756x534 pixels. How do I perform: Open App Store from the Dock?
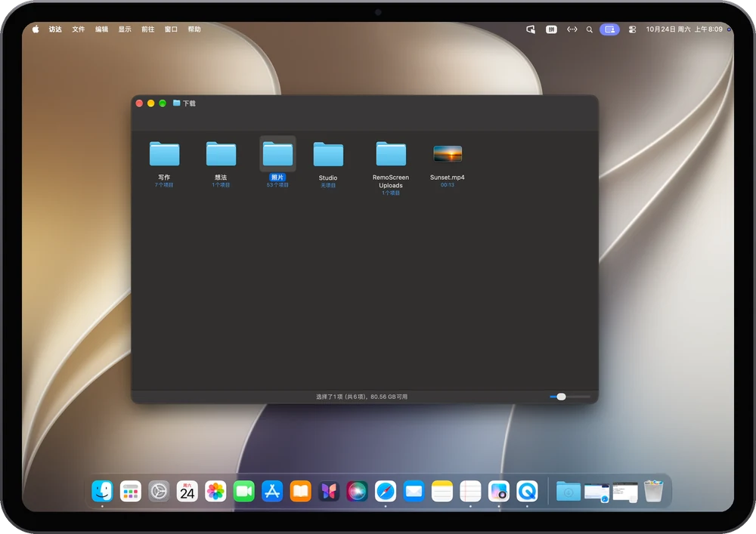tap(272, 491)
